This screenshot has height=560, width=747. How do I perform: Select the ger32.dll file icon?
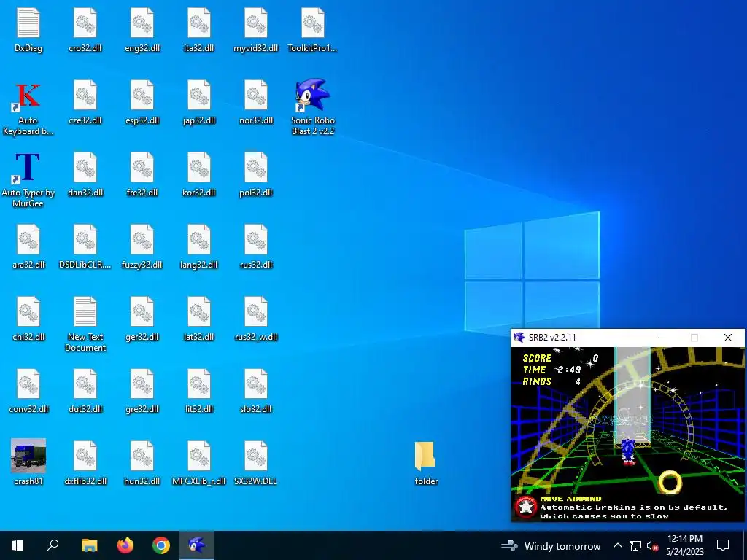pos(142,312)
